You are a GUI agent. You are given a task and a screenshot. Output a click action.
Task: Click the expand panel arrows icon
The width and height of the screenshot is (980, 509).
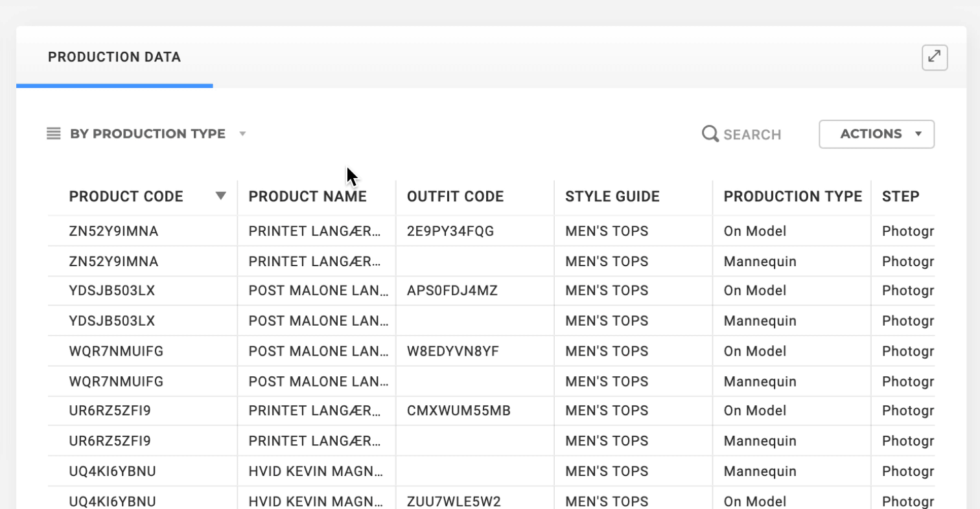coord(934,58)
